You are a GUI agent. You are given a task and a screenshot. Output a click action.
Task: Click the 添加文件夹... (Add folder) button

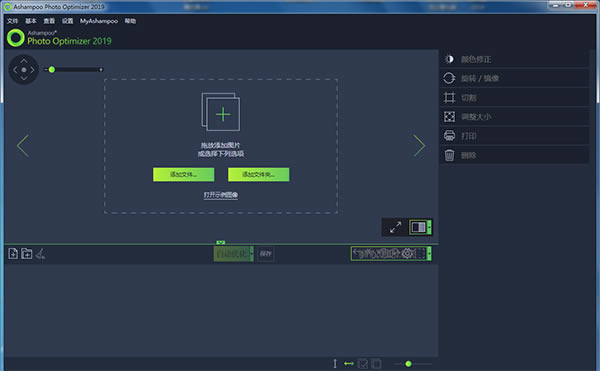tap(259, 174)
